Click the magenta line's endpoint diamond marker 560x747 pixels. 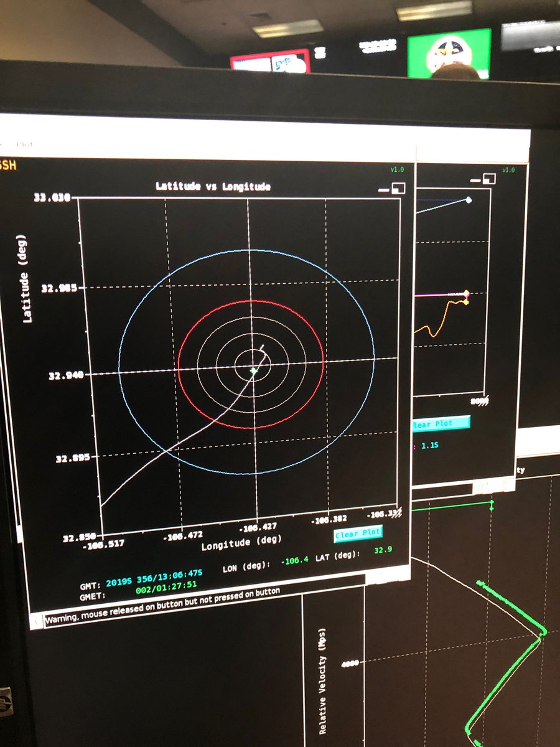point(466,293)
